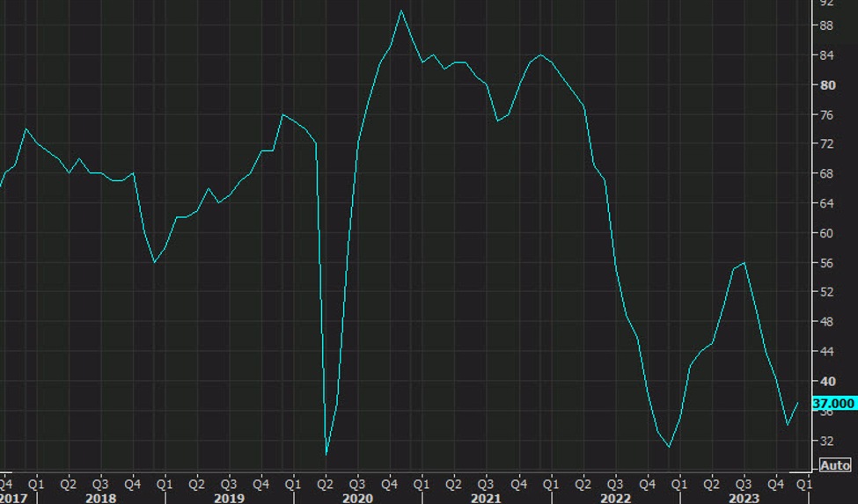Click the bold 80 value on the price axis

[827, 85]
